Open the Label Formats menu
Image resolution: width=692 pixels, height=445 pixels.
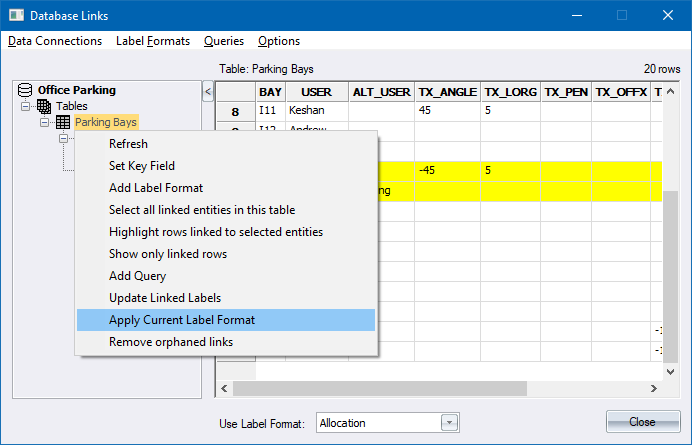[152, 41]
